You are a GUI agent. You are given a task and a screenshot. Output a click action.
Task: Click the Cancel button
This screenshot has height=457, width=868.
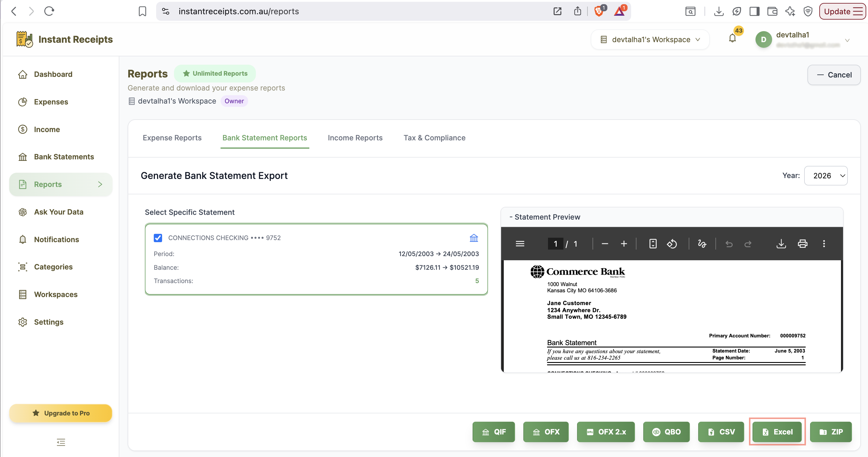click(834, 75)
